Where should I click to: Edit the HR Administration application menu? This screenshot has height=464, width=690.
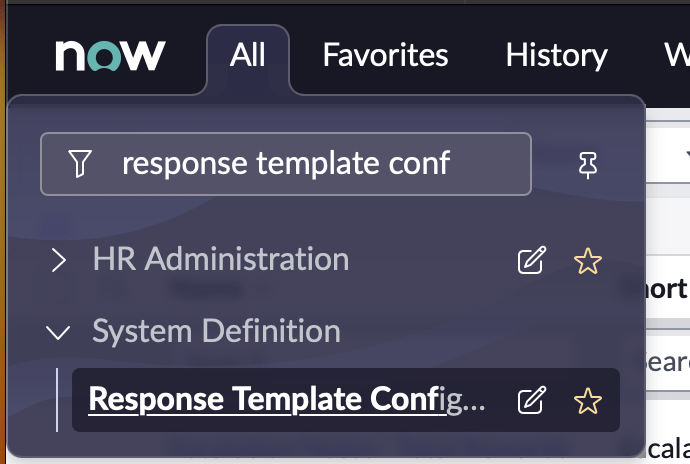531,262
